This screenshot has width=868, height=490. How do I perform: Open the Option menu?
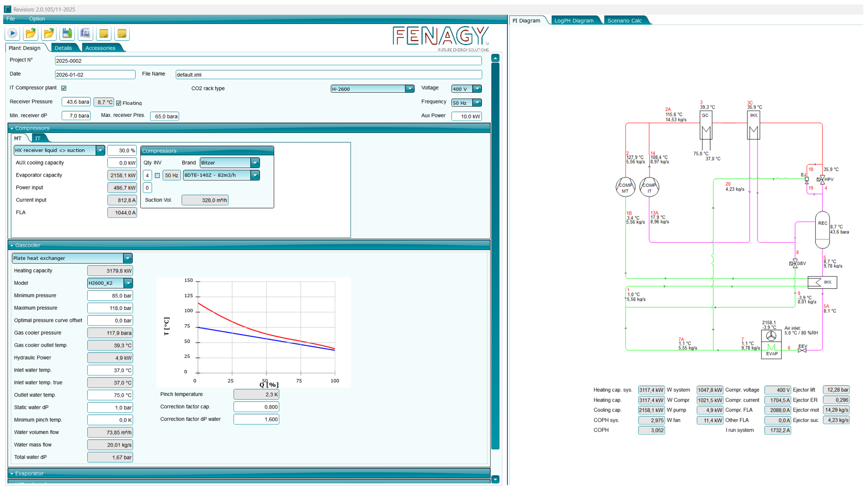[37, 19]
